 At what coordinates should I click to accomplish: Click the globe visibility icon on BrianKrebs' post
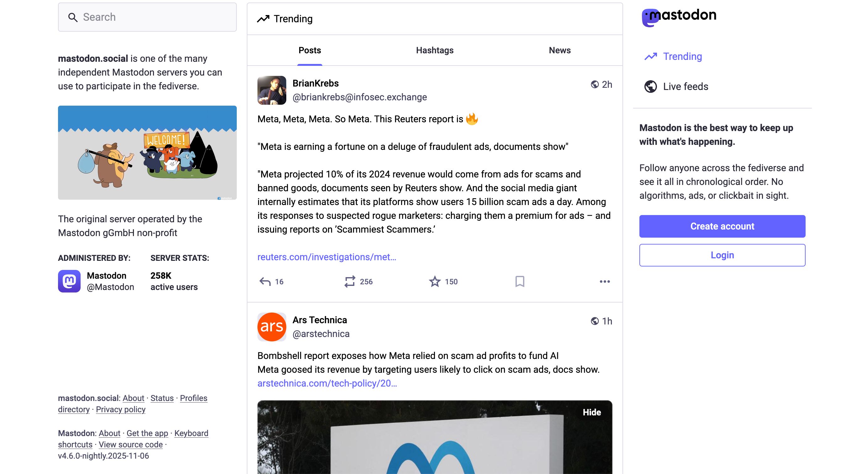[595, 85]
